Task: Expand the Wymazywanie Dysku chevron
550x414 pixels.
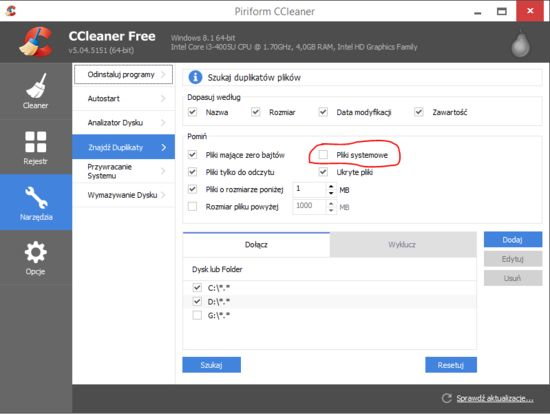Action: tap(163, 195)
